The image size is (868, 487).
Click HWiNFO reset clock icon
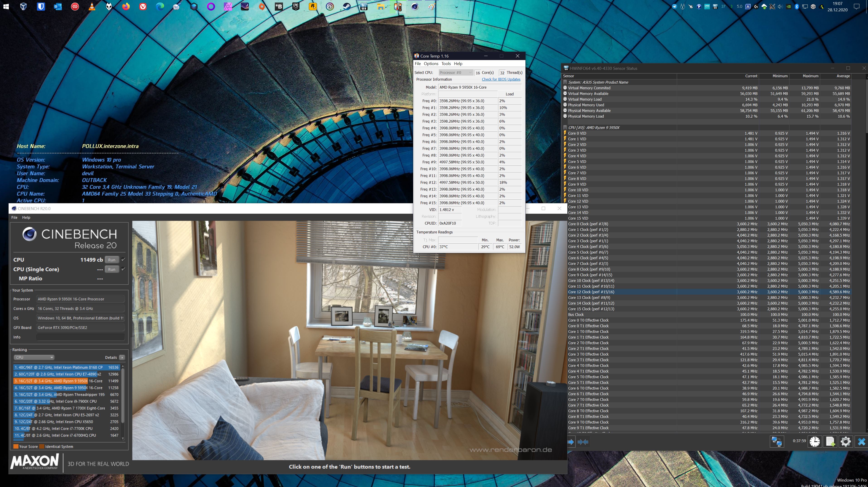(815, 441)
